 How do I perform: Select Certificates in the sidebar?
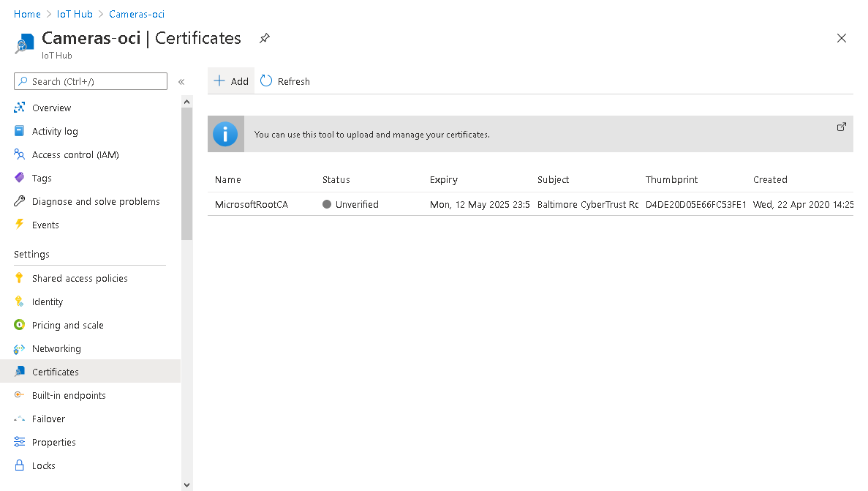(90, 371)
